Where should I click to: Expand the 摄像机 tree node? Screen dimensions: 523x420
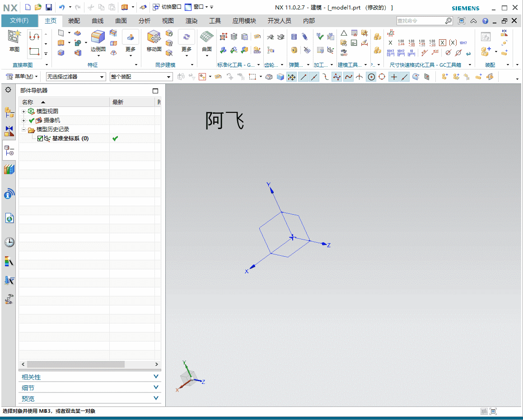[x=23, y=120]
